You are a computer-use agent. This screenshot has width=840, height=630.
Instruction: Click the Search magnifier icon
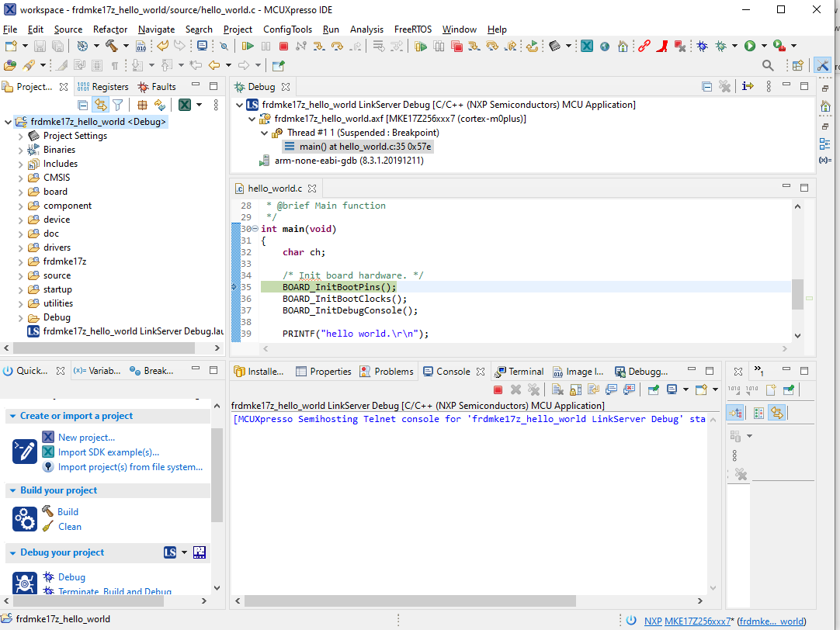click(768, 66)
